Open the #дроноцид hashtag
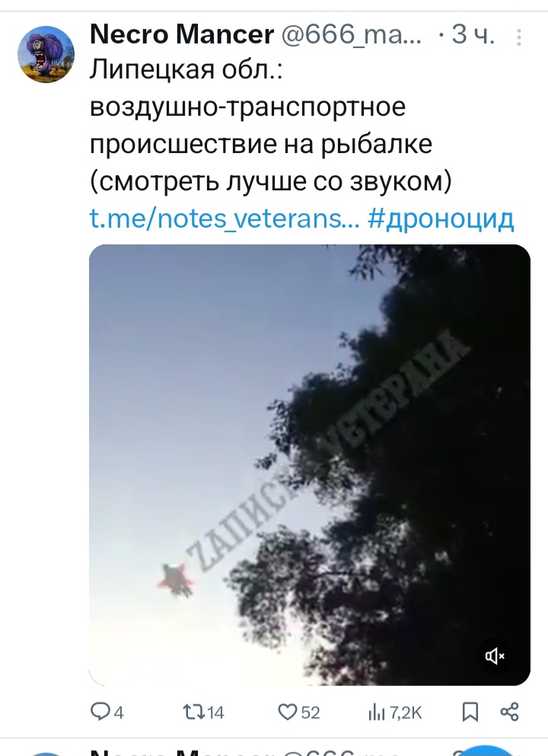 pos(441,219)
